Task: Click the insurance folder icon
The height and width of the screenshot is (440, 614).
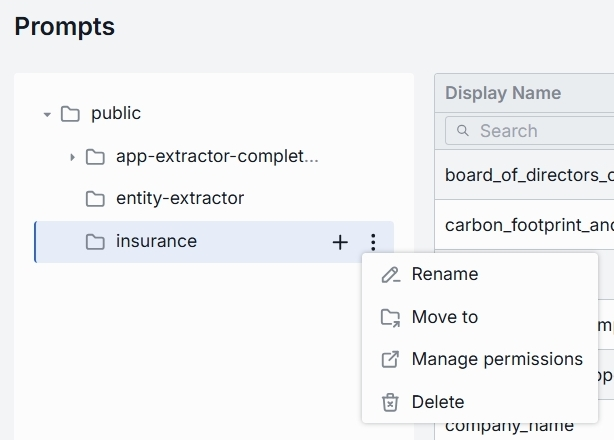Action: point(95,242)
